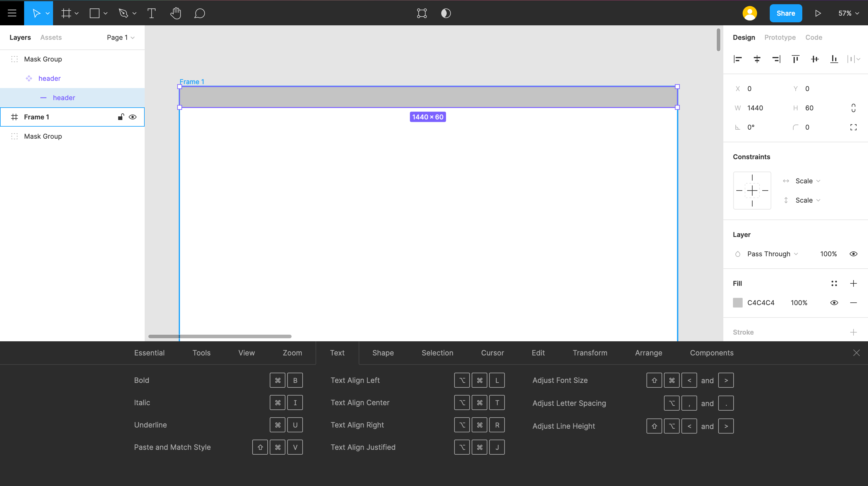
Task: Open vertical constraint Scale dropdown
Action: pyautogui.click(x=807, y=200)
